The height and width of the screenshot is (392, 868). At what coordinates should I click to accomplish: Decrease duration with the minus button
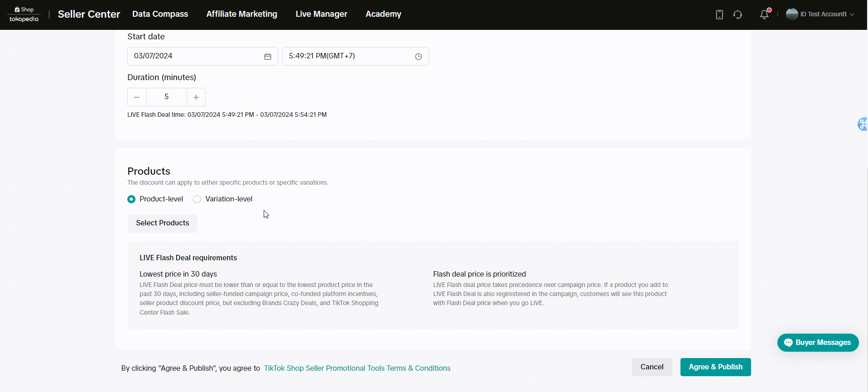tap(137, 97)
